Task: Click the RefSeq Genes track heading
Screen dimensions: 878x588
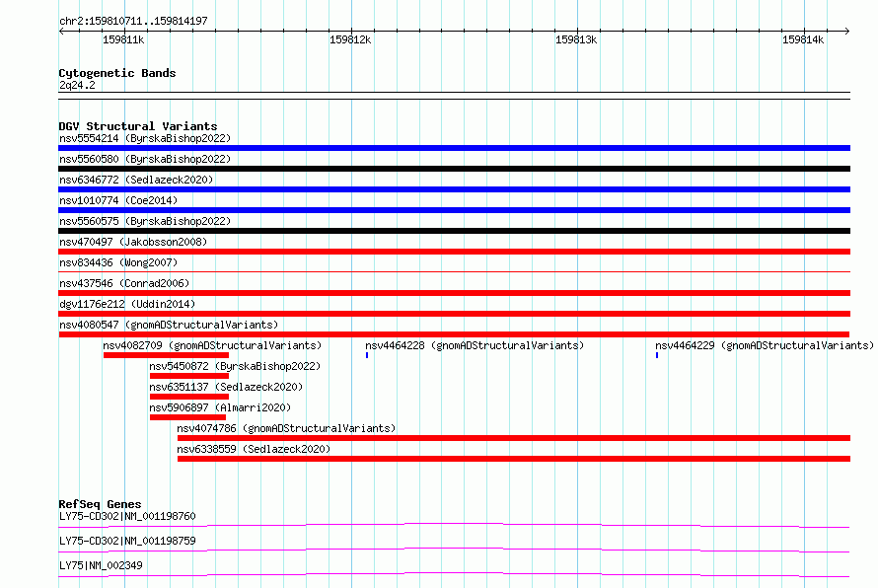Action: (x=100, y=504)
